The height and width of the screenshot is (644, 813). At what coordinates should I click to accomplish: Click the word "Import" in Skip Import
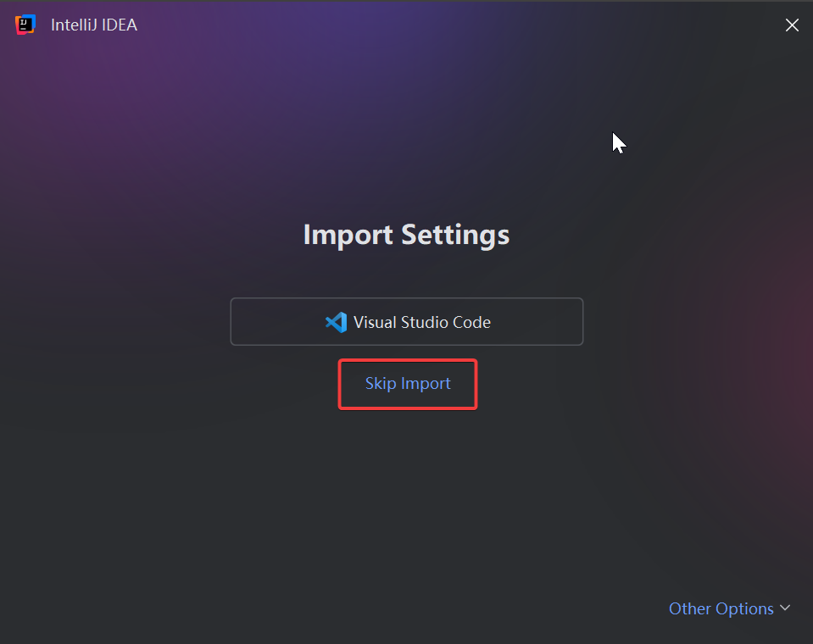[x=426, y=384]
